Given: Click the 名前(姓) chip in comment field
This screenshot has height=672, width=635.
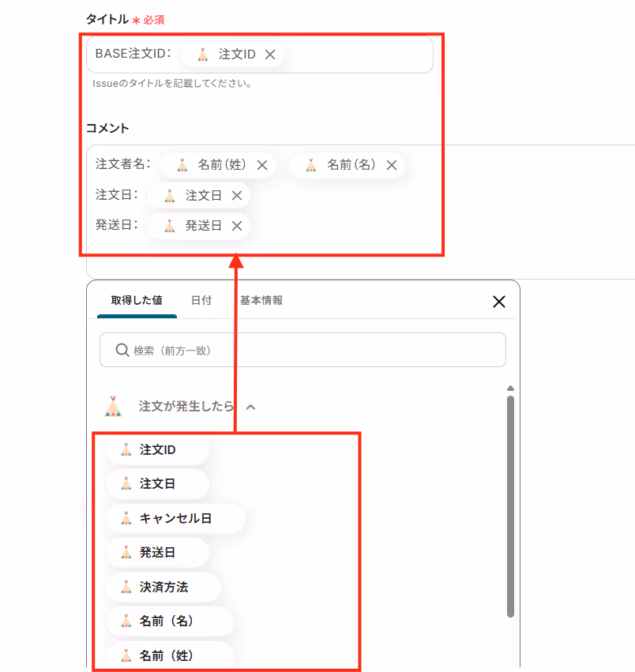Looking at the screenshot, I should [218, 165].
